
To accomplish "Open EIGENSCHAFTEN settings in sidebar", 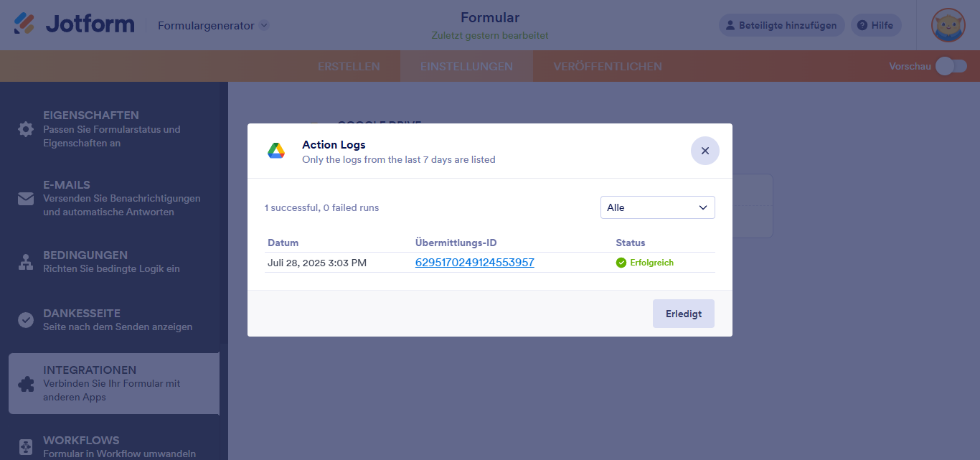I will point(114,128).
